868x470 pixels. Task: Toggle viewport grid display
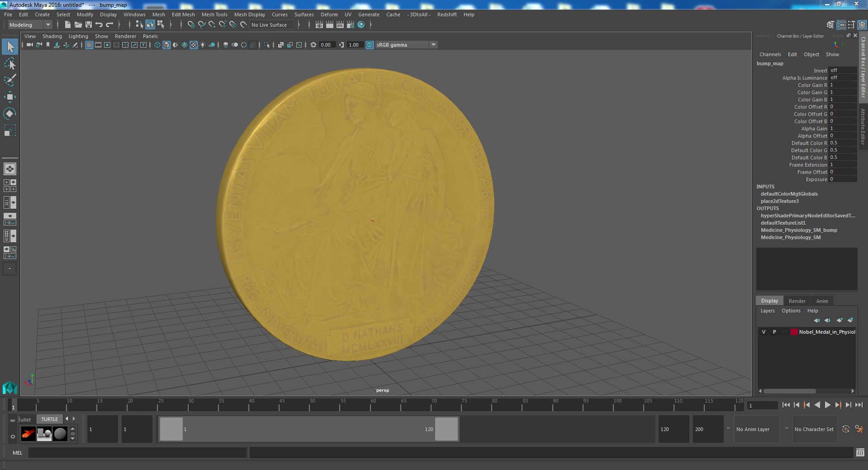[89, 45]
